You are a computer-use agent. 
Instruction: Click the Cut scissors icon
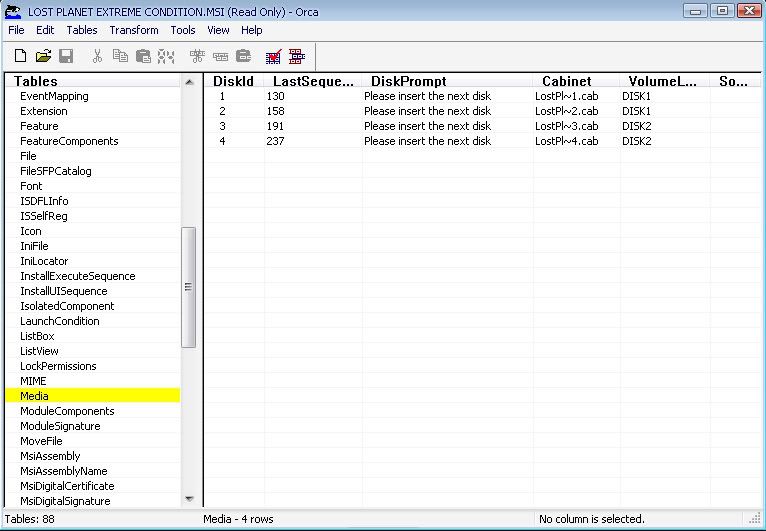[x=97, y=56]
